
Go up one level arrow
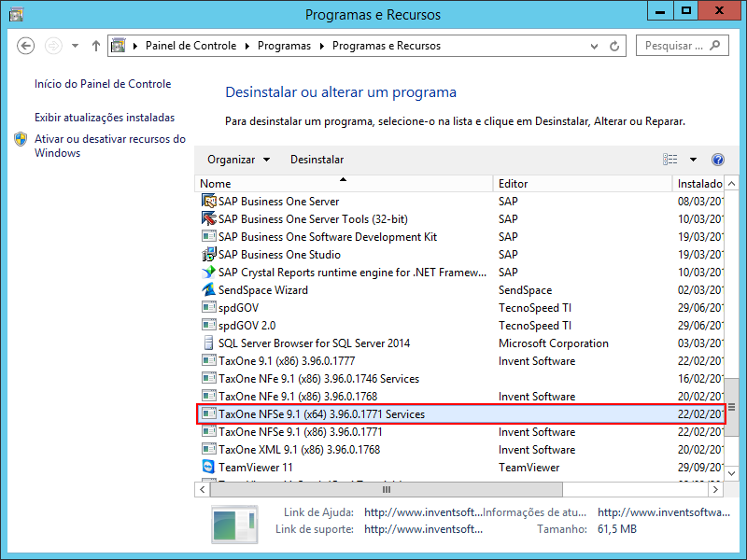96,46
